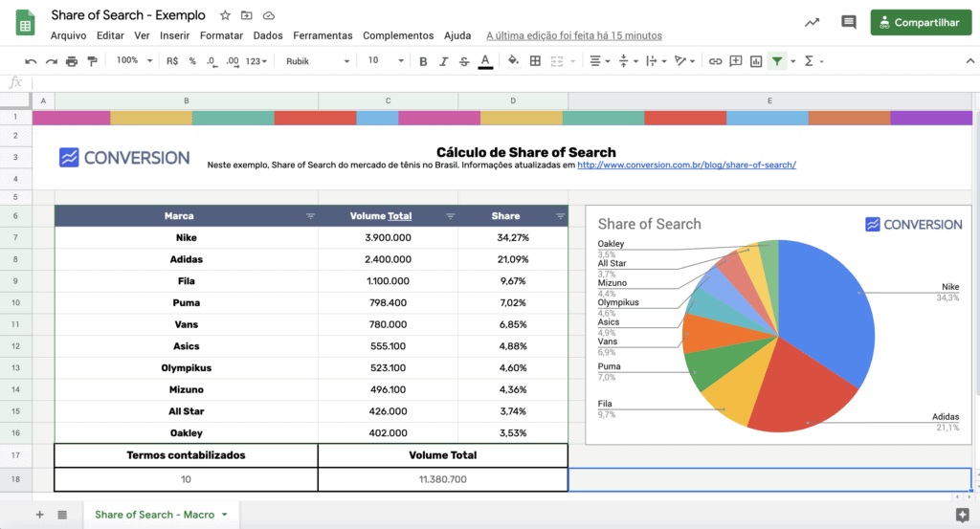Open text rotation dropdown
The height and width of the screenshot is (529, 980).
[685, 61]
